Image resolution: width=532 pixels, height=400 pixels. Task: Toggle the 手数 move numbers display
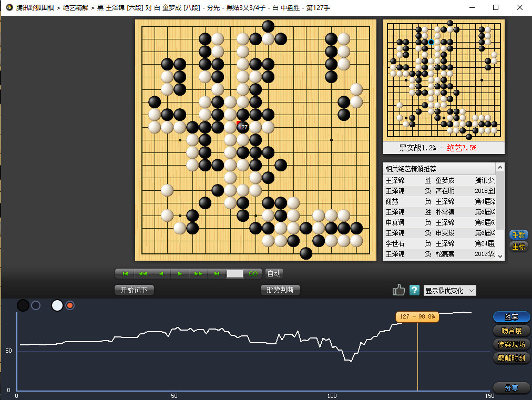point(518,235)
